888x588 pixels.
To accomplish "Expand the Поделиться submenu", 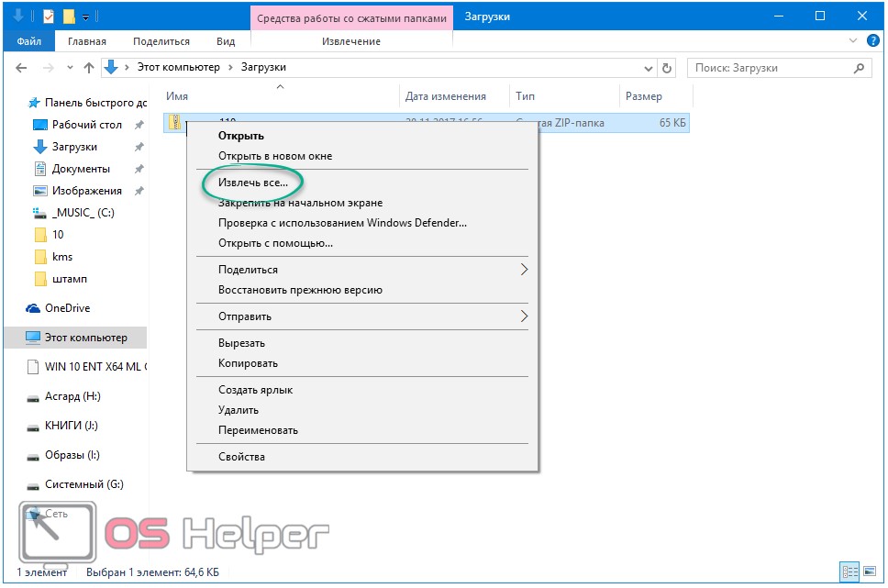I will tap(524, 270).
